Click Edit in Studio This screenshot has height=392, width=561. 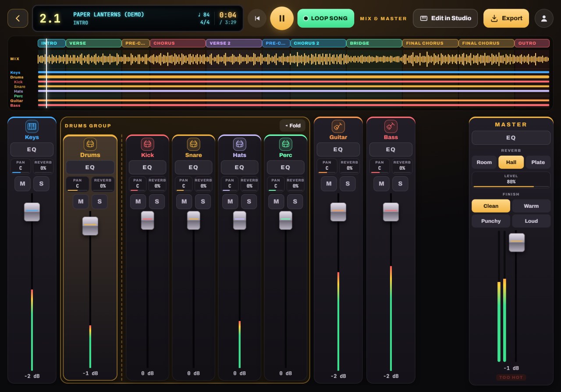[445, 18]
